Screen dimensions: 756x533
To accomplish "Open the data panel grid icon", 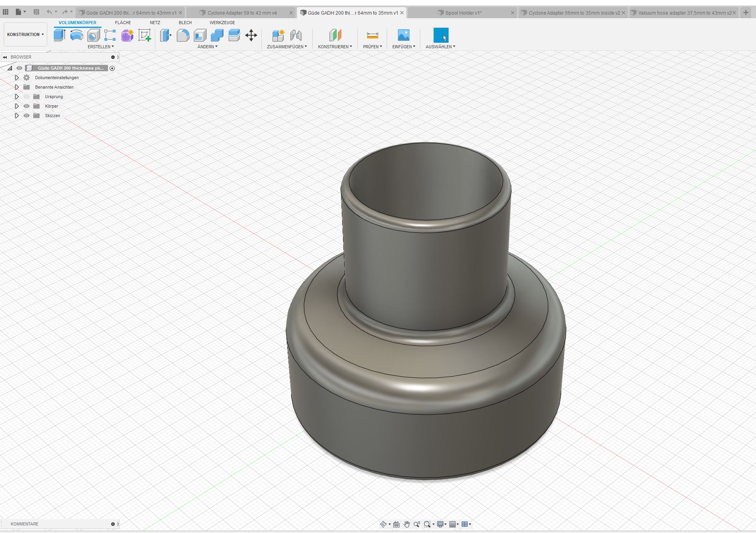I will coord(6,12).
